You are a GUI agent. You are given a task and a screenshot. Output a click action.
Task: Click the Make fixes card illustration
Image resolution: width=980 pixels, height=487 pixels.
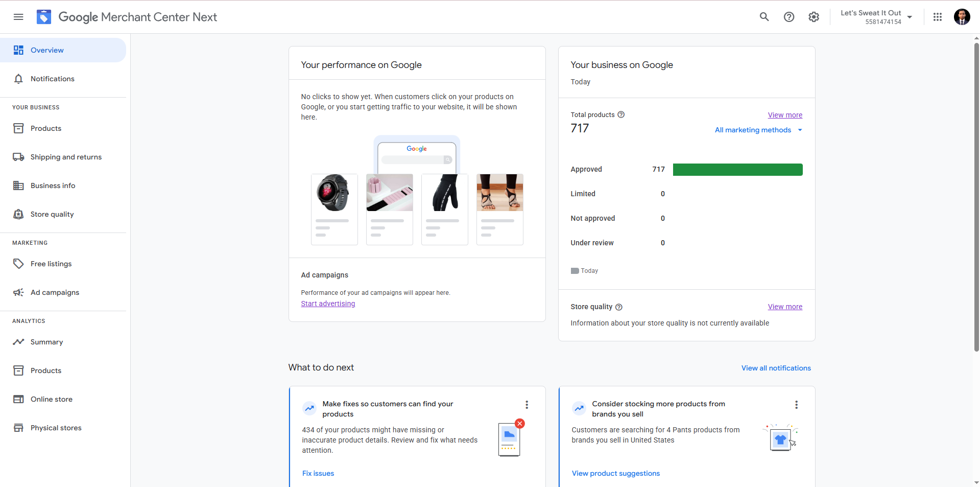[511, 438]
